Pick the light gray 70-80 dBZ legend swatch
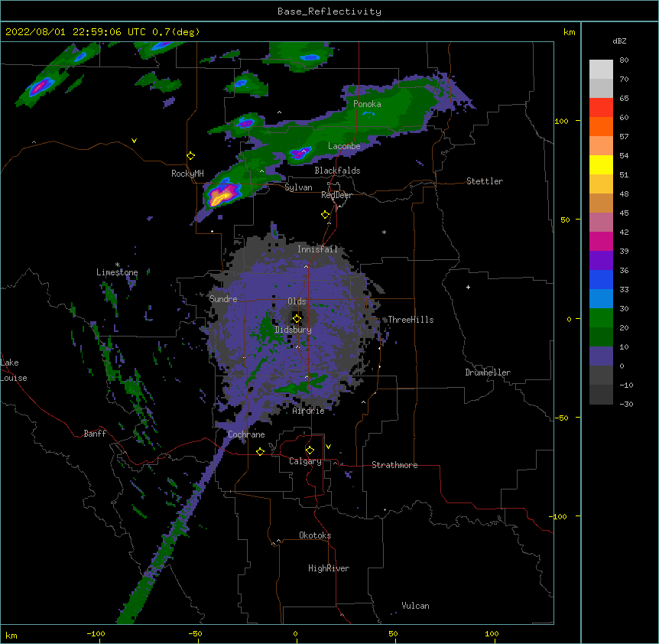 [601, 70]
